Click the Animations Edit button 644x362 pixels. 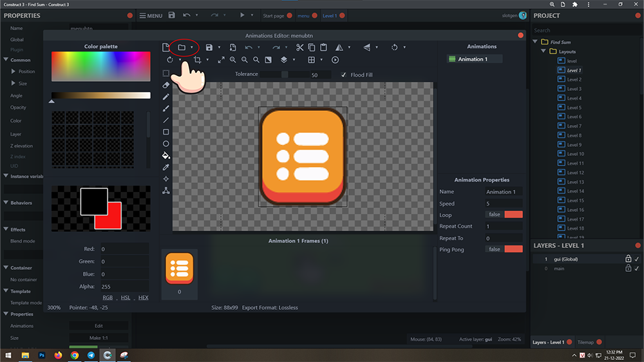click(99, 326)
